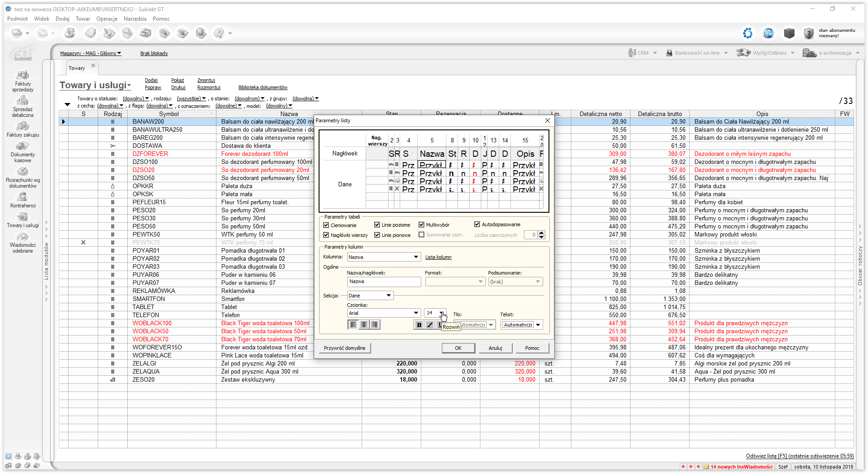Open Towar menu
This screenshot has height=473, width=868.
[x=83, y=19]
